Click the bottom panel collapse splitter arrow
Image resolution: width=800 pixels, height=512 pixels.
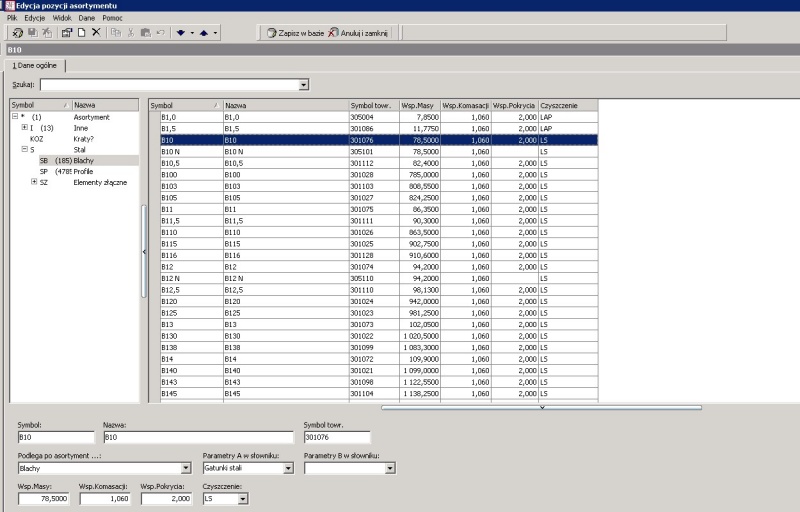tap(542, 407)
